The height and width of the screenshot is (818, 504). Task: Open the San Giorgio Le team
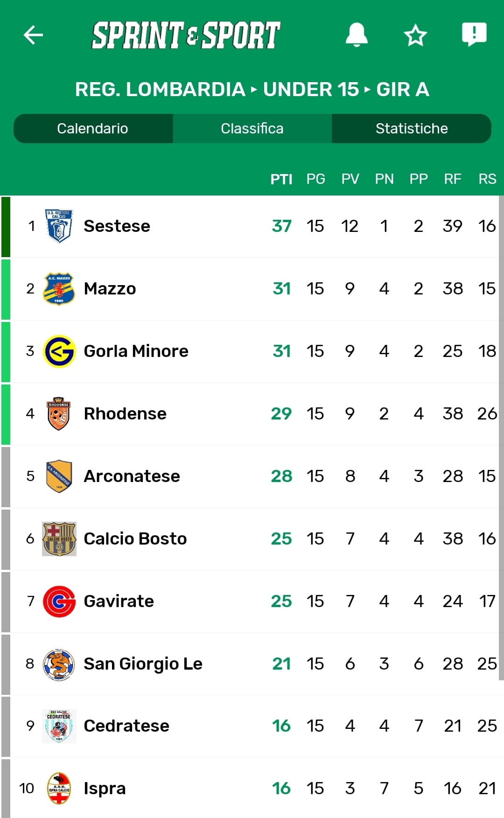pyautogui.click(x=143, y=664)
